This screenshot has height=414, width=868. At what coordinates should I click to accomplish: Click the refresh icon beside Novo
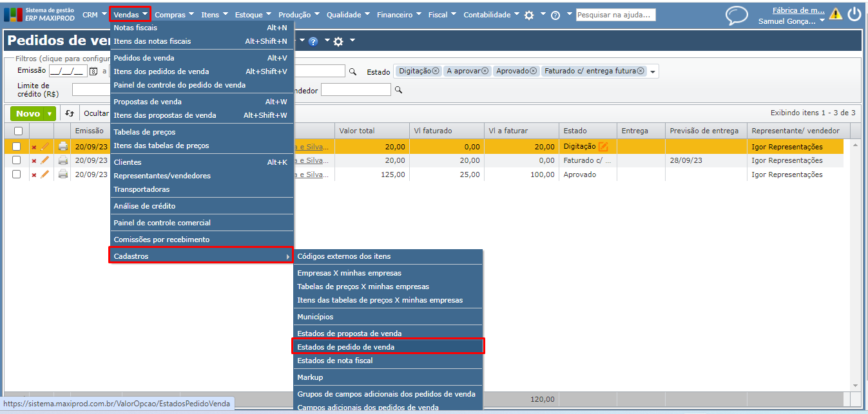click(70, 113)
